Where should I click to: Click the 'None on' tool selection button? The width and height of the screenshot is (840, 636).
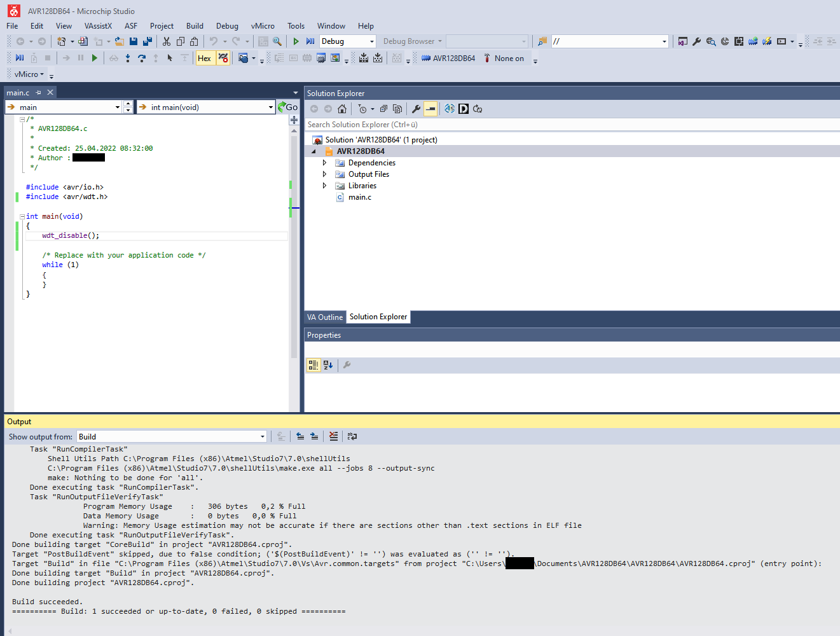pyautogui.click(x=504, y=59)
